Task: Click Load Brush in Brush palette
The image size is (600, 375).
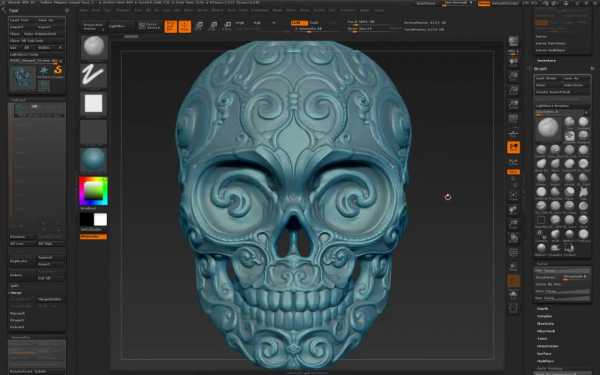Action: [548, 78]
